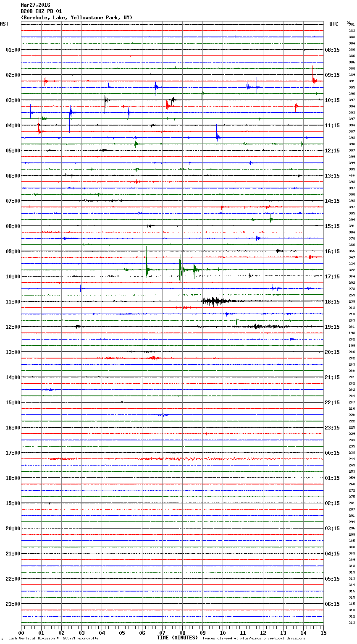357x644 pixels.
Task: Click the 18:15 UTC time label
Action: click(x=332, y=302)
